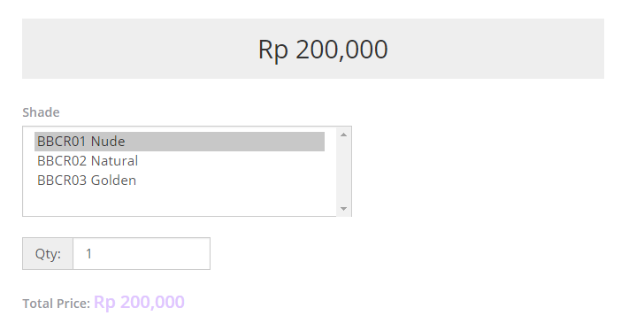Click blank area right of BBCR03 Golden row
This screenshot has height=331, width=644.
[230, 181]
